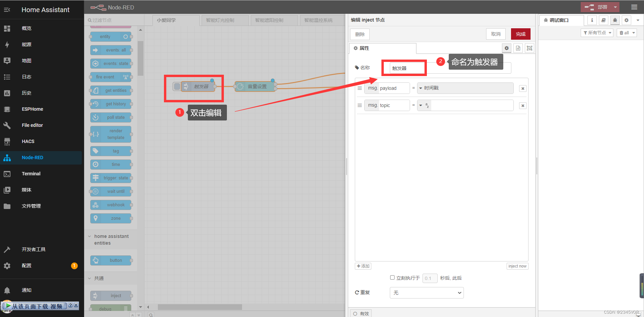Open the 属性 properties tab
The image size is (644, 317).
383,48
